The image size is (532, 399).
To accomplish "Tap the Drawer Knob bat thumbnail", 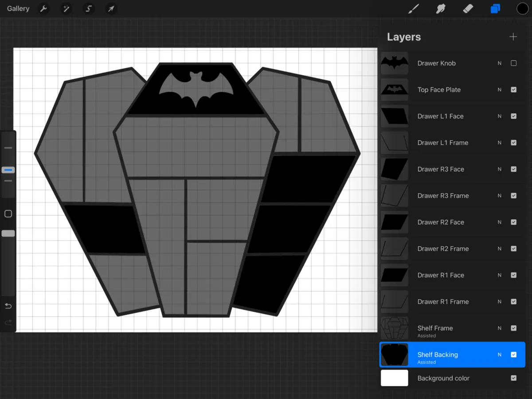I will tap(395, 63).
